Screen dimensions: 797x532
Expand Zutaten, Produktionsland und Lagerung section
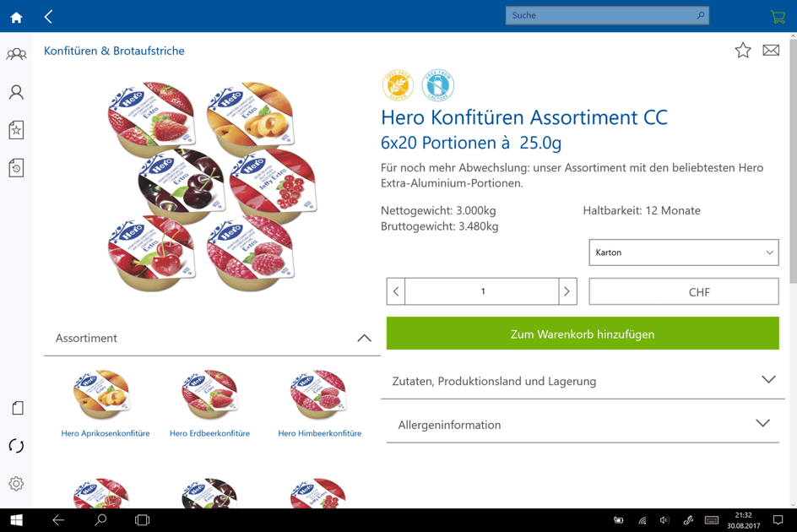tap(583, 381)
